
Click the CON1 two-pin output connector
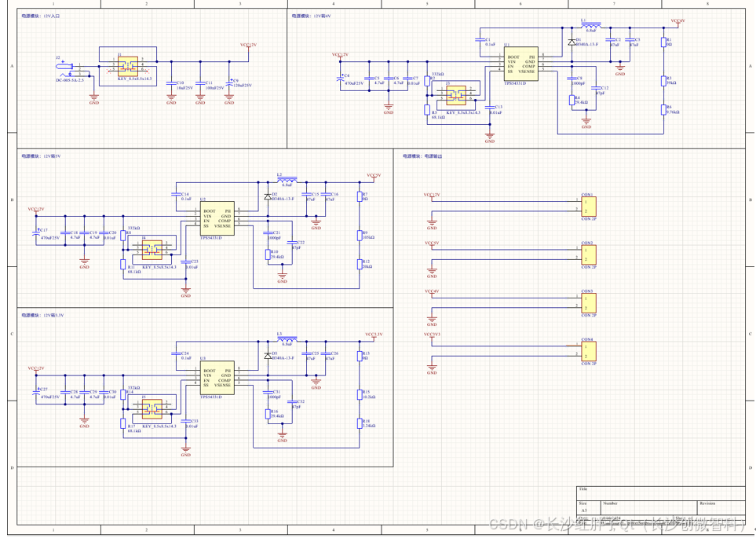587,207
